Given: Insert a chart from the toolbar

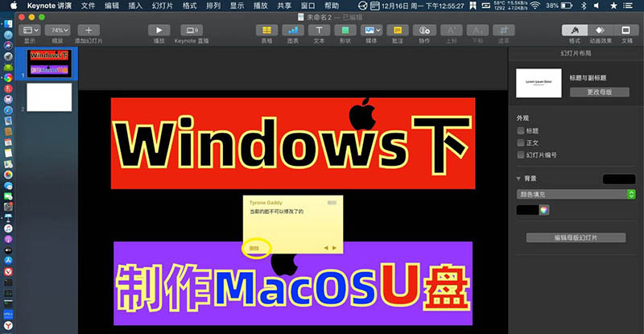Looking at the screenshot, I should pos(293,31).
